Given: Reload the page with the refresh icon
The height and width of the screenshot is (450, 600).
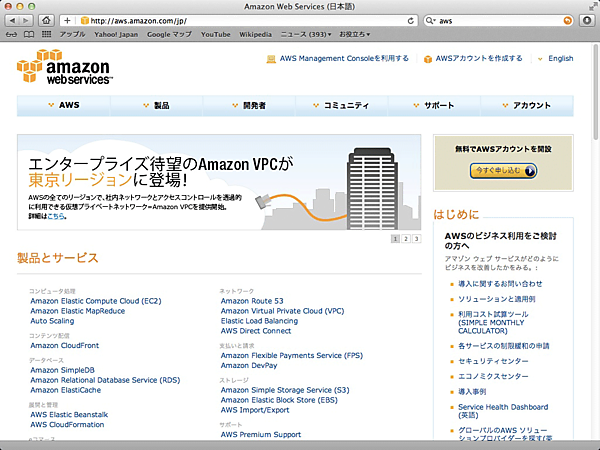Looking at the screenshot, I should pos(412,20).
